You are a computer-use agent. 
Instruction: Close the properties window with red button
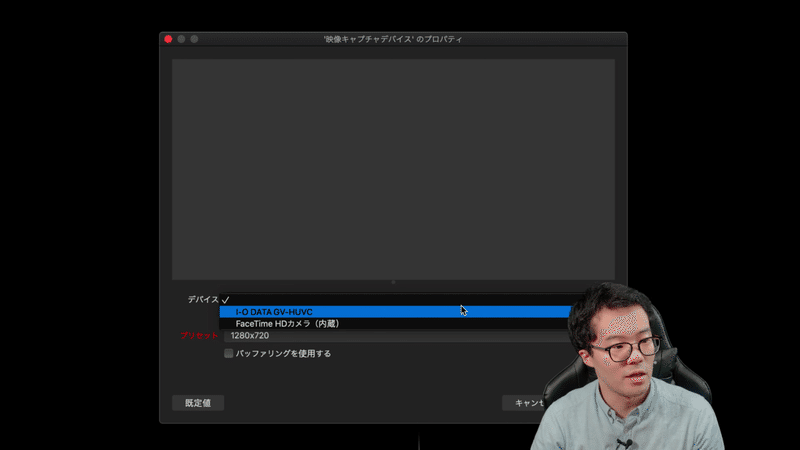tap(168, 39)
